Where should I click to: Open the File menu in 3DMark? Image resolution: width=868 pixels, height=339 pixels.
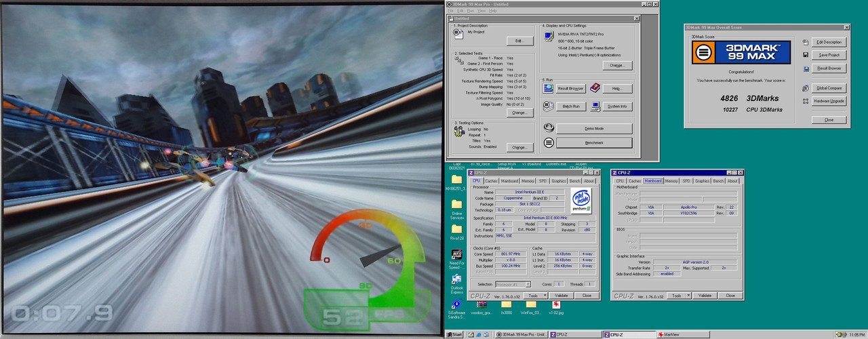tap(450, 11)
